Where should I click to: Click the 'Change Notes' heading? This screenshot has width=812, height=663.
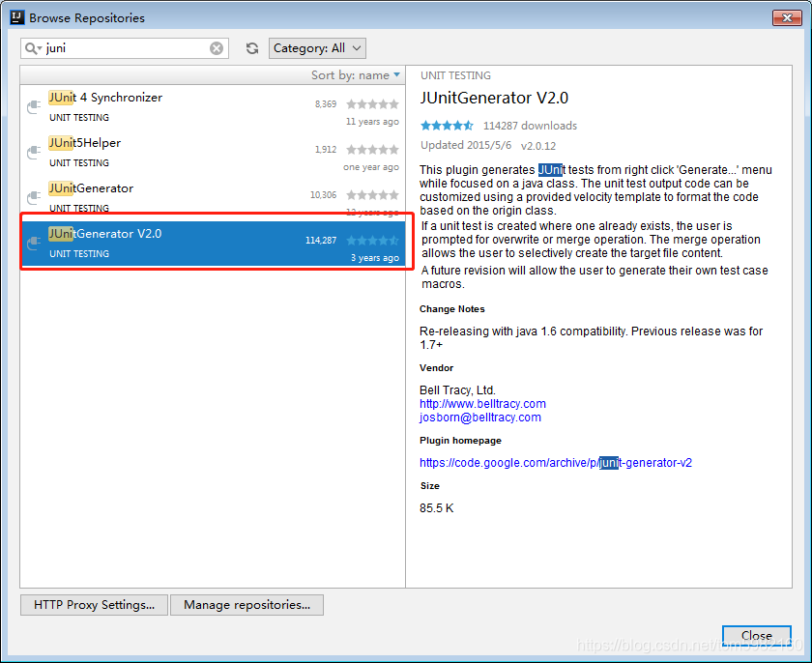tap(452, 309)
